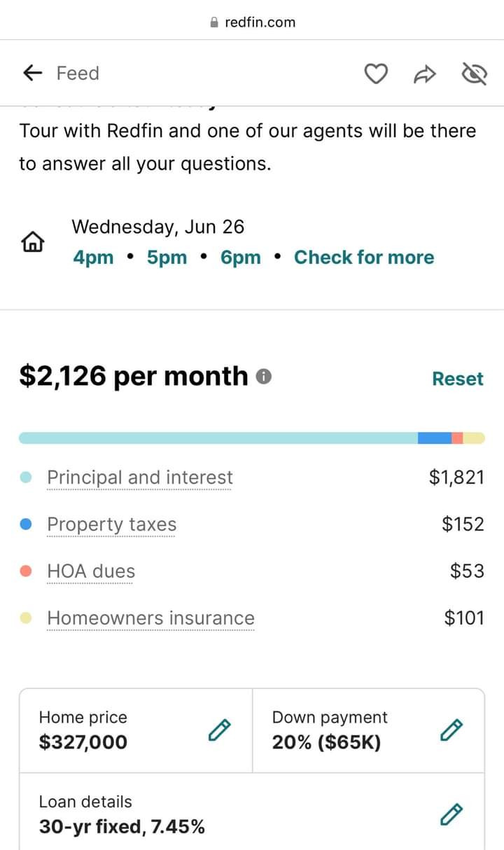Tap the house tour icon

tap(33, 242)
